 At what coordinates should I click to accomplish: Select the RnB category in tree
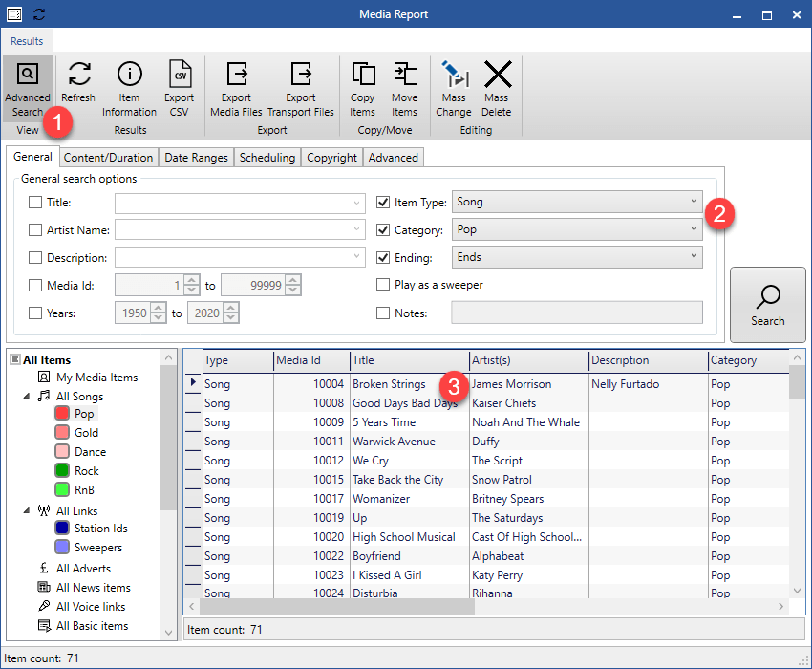(x=84, y=489)
